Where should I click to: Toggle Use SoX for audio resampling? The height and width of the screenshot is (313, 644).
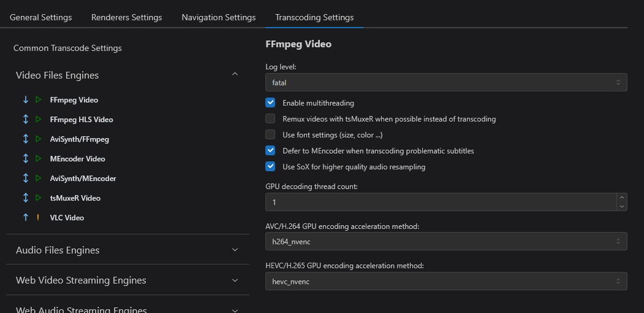[270, 166]
